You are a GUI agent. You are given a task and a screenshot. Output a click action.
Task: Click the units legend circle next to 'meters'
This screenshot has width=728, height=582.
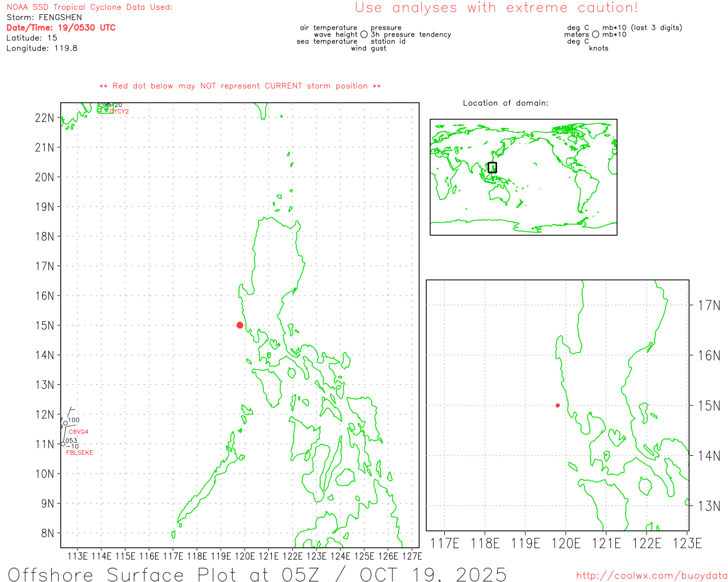[x=595, y=35]
